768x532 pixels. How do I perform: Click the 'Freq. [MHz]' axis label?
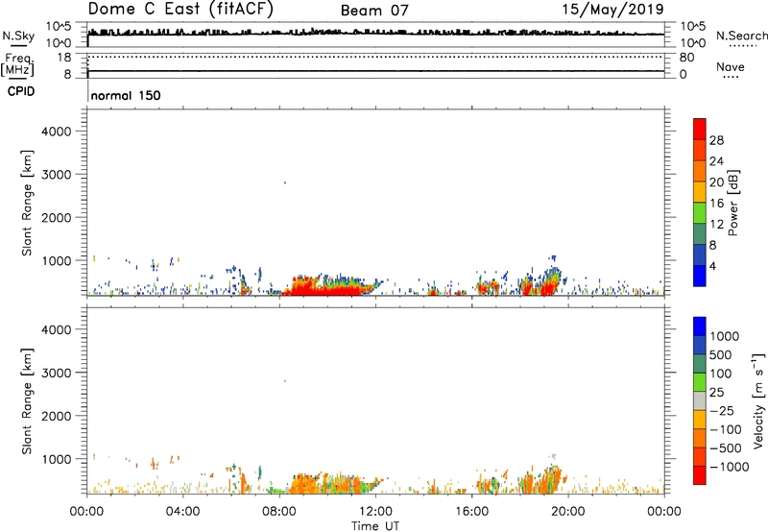tap(17, 64)
